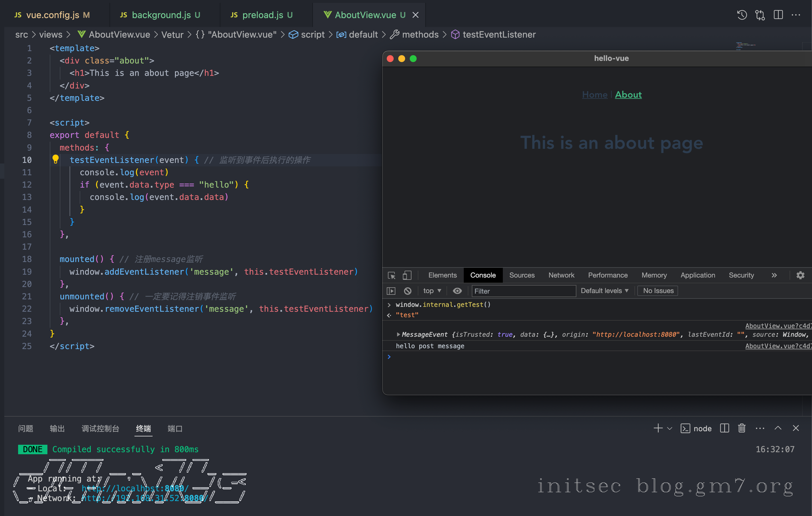The image size is (812, 516).
Task: Switch to the Network tab in DevTools
Action: pos(561,275)
